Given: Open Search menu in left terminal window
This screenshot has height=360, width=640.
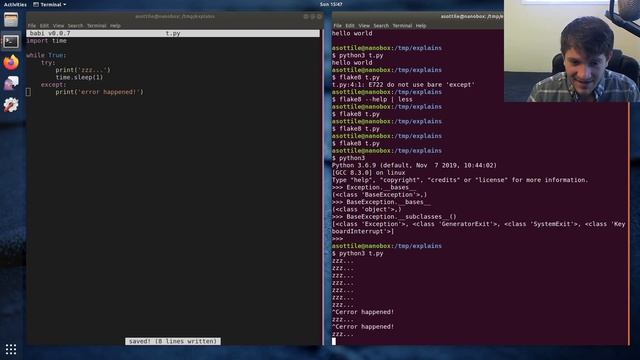Looking at the screenshot, I should pyautogui.click(x=76, y=26).
